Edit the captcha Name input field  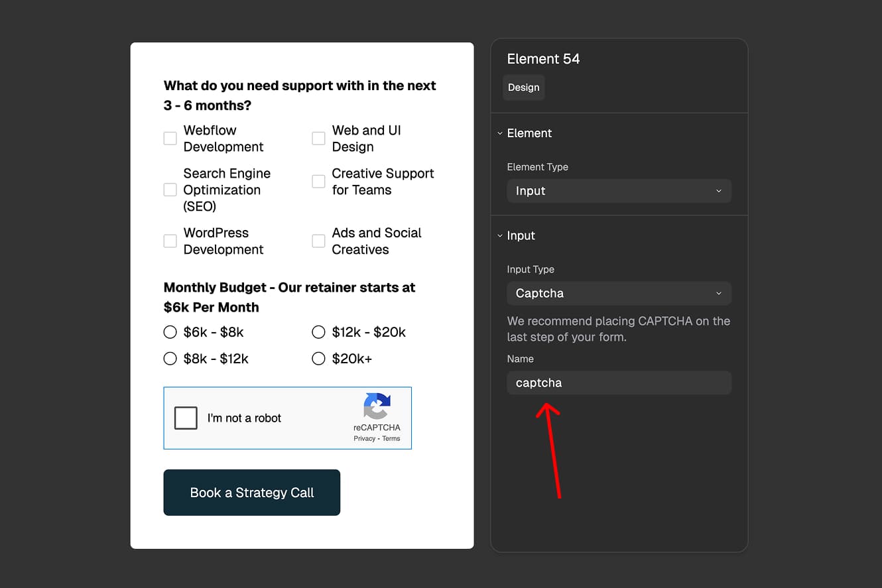click(x=619, y=382)
